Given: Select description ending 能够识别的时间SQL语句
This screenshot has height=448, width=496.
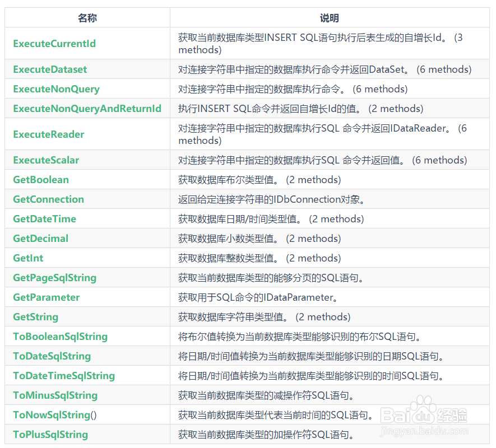Looking at the screenshot, I should pos(311,376).
